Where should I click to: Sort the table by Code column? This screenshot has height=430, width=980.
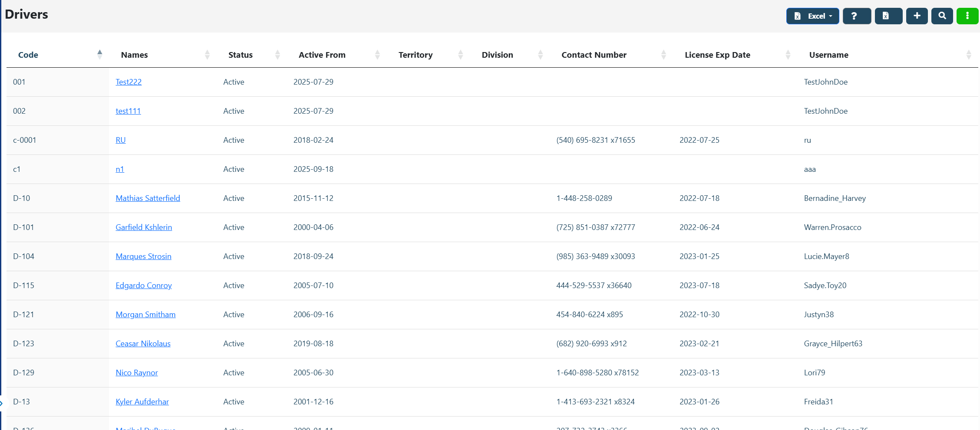(x=28, y=55)
